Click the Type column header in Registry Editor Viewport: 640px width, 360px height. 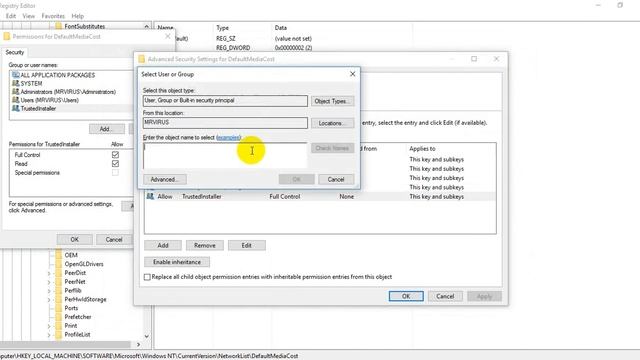222,28
